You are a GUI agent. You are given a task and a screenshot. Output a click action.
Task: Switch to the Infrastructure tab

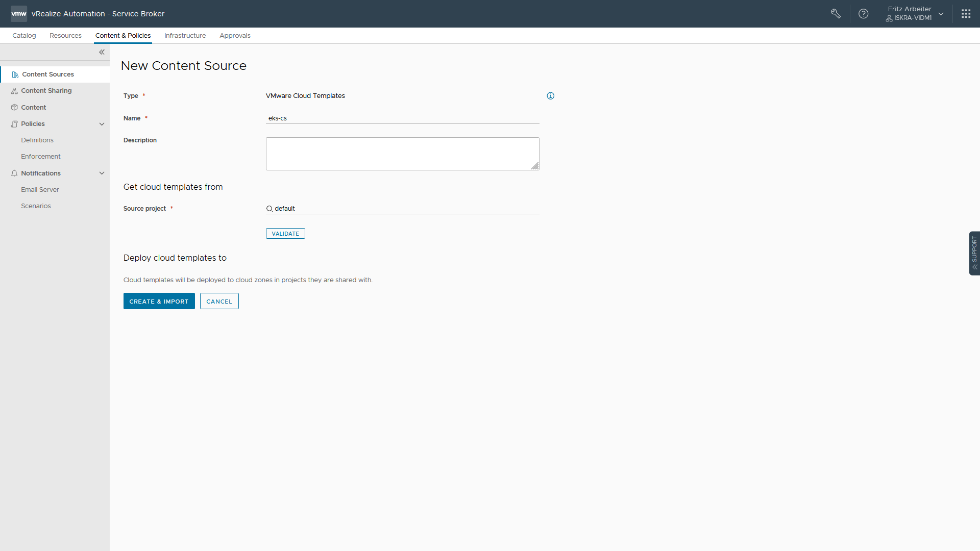185,36
